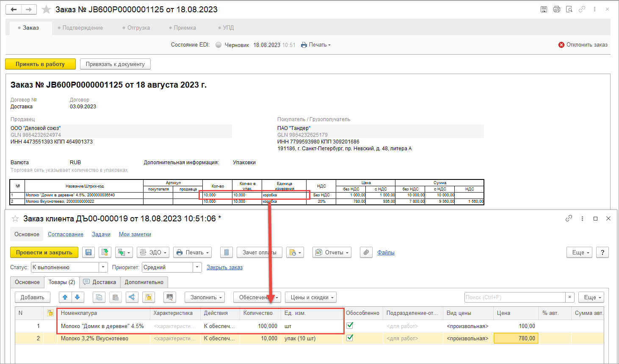
Task: Click the printer icon in top title bar
Action: coord(556,9)
